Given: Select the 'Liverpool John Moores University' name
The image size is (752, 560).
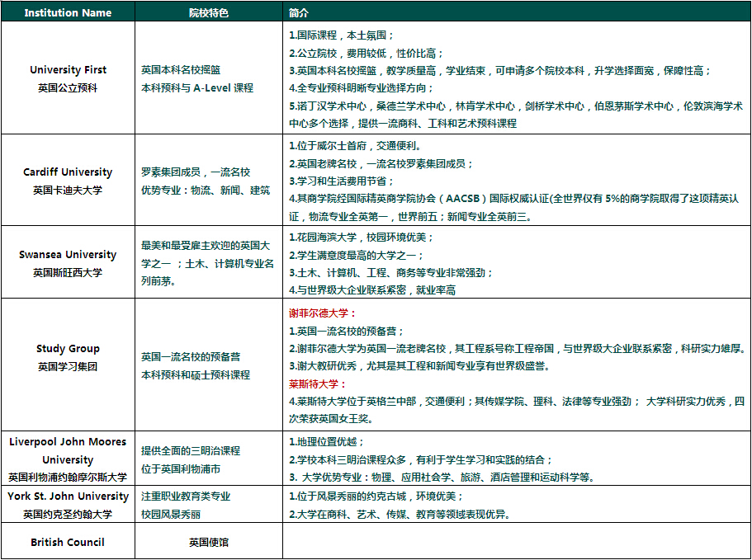Looking at the screenshot, I should [x=68, y=451].
